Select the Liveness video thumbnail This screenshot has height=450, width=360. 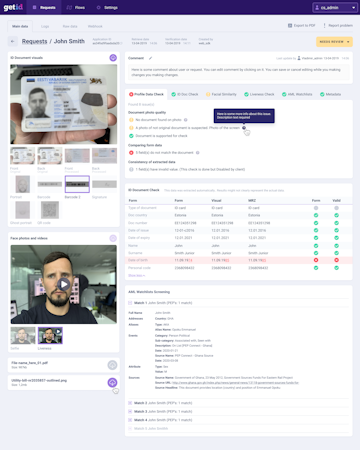click(50, 335)
